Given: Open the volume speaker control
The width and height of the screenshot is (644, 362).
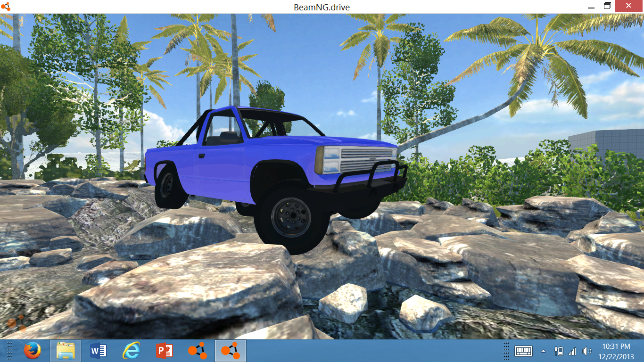Looking at the screenshot, I should pos(586,351).
